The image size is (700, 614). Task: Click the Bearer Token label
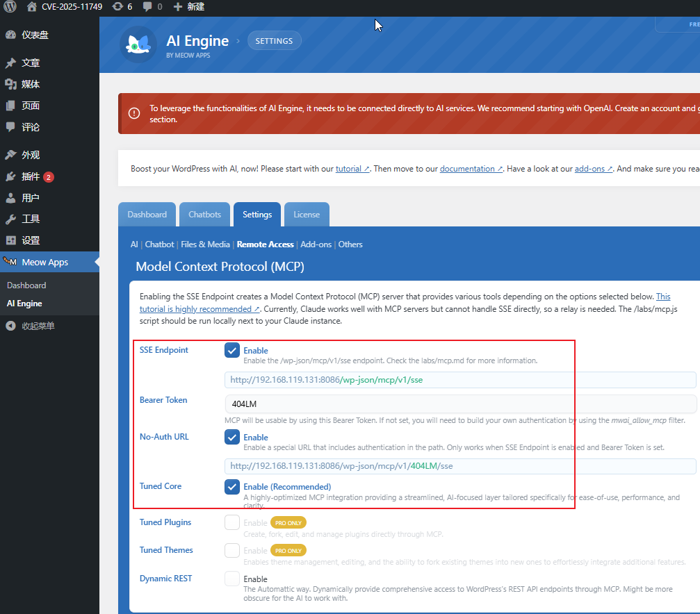pos(163,400)
